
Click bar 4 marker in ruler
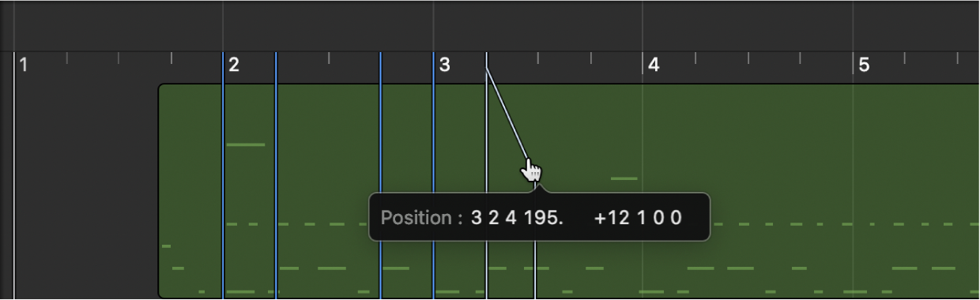[654, 65]
